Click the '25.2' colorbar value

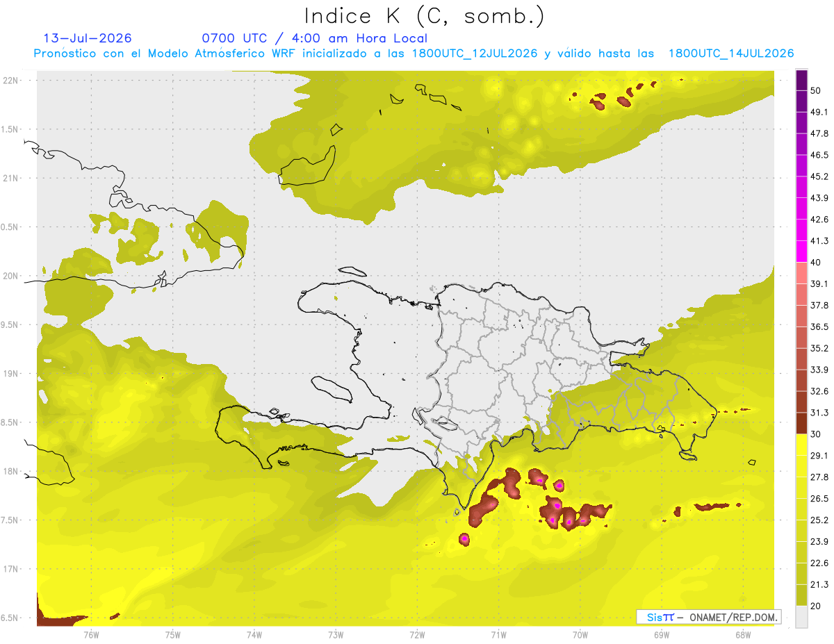[x=819, y=520]
